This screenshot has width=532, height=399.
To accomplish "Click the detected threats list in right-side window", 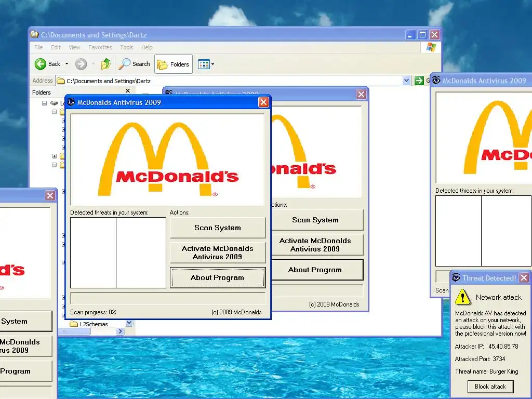I will tap(484, 231).
